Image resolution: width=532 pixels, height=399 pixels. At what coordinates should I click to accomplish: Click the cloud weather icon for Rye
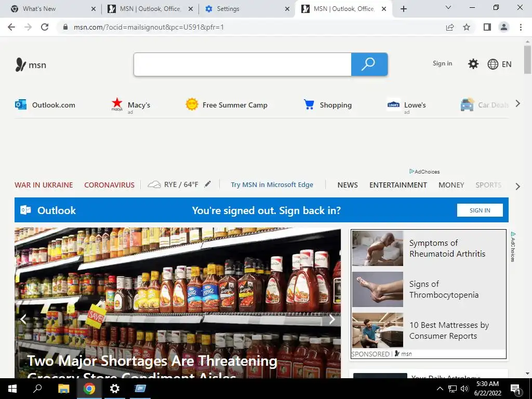coord(154,184)
